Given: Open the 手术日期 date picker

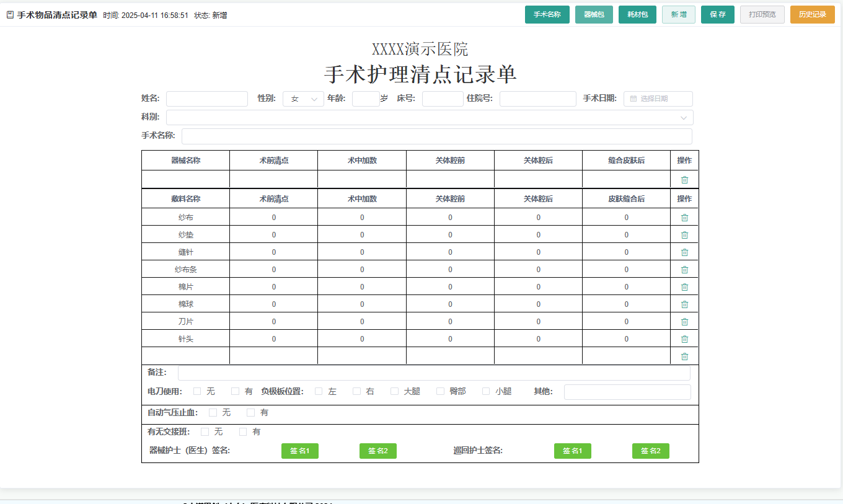Looking at the screenshot, I should [x=658, y=99].
